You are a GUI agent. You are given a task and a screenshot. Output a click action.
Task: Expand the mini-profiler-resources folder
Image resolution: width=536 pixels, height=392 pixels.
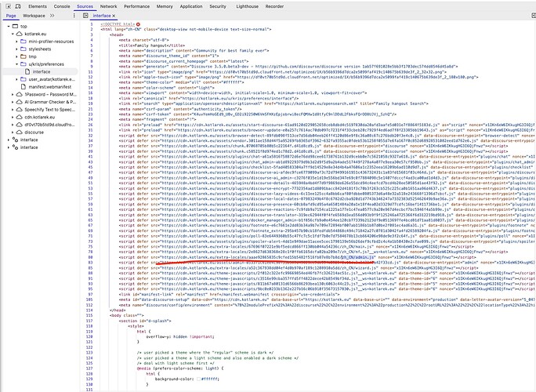(16, 42)
